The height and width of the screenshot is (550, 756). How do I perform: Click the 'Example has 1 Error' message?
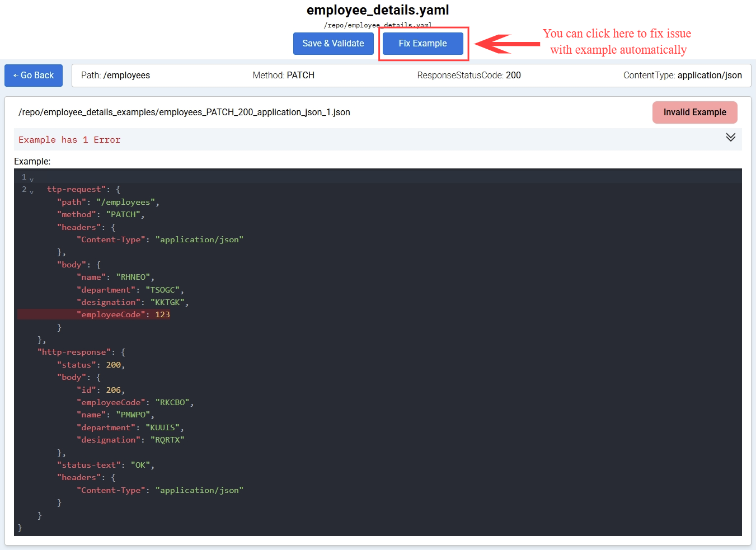(x=69, y=140)
